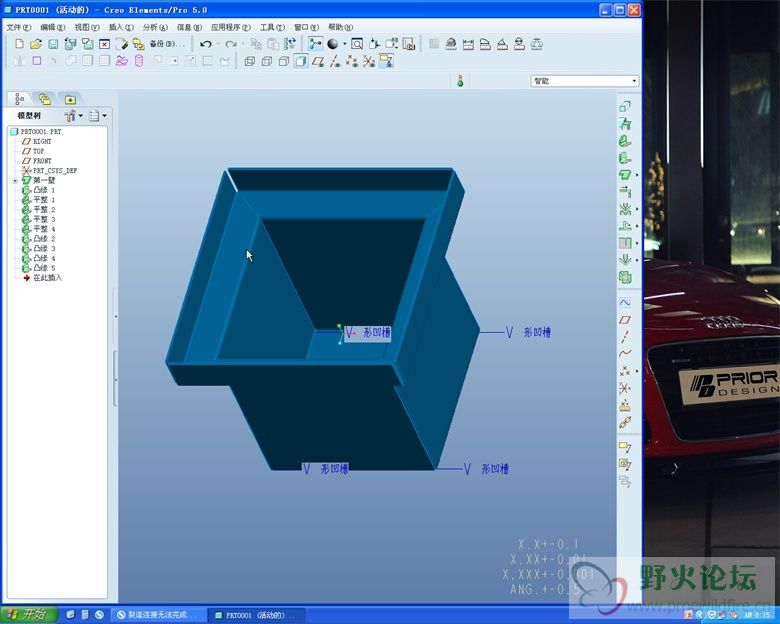Click the datum plane tool icon

(x=625, y=320)
